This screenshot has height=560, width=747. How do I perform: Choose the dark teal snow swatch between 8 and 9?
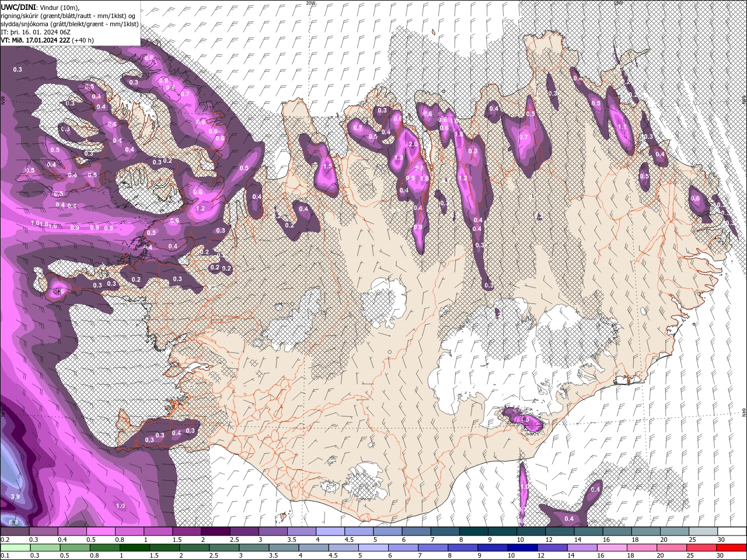pyautogui.click(x=473, y=531)
